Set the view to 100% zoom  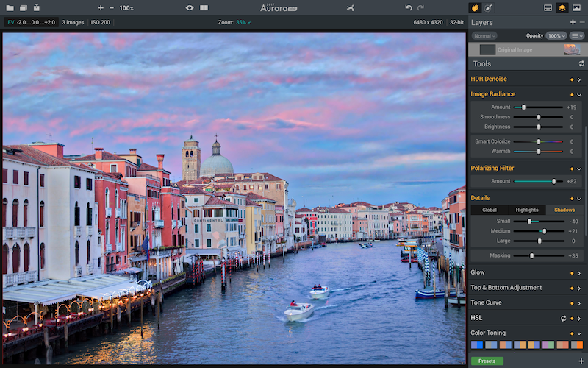(x=126, y=8)
